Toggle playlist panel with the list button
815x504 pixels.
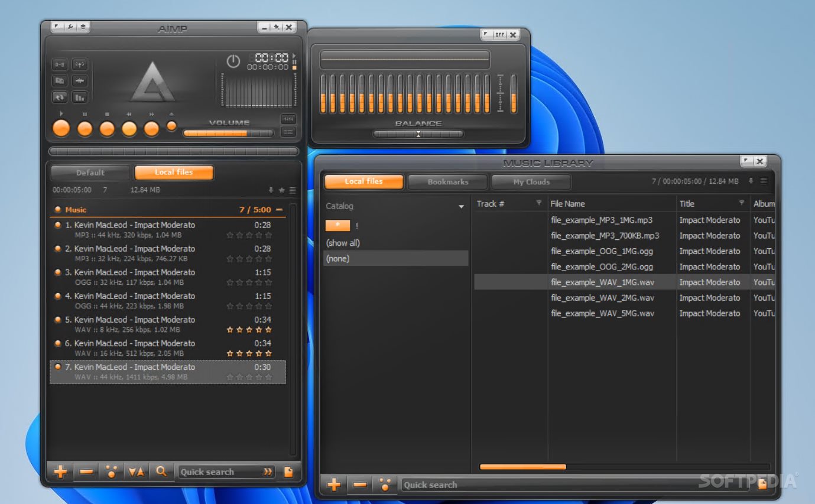click(x=288, y=132)
